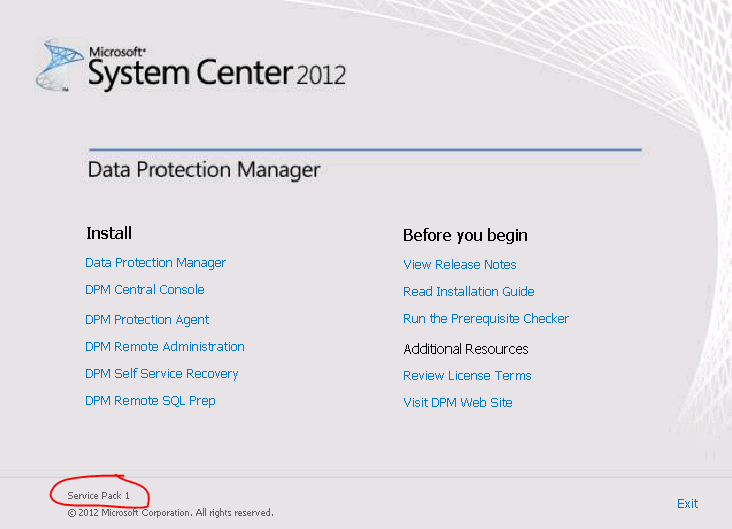
Task: Install the DPM Central Console
Action: (145, 289)
